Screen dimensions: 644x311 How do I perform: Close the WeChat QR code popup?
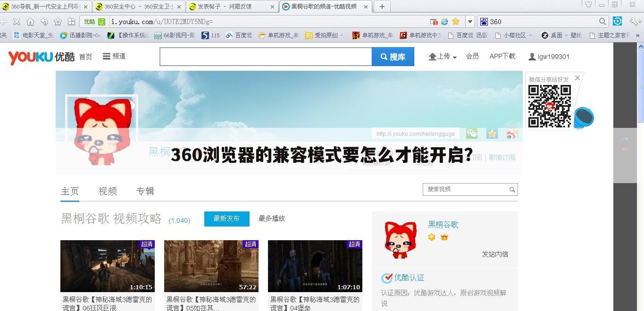point(577,78)
